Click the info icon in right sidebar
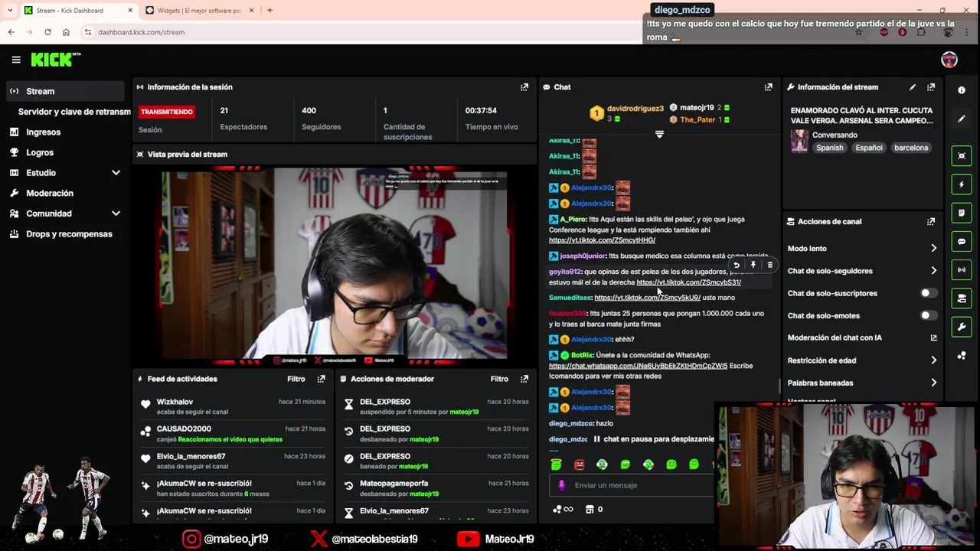 962,90
